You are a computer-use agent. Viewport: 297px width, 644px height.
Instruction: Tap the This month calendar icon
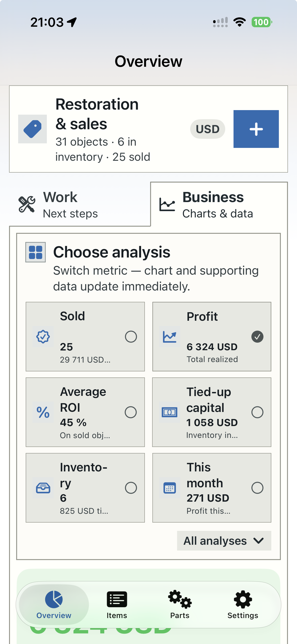pos(170,488)
